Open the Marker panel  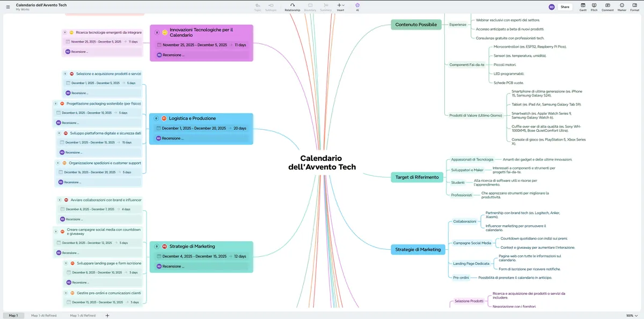click(x=622, y=6)
